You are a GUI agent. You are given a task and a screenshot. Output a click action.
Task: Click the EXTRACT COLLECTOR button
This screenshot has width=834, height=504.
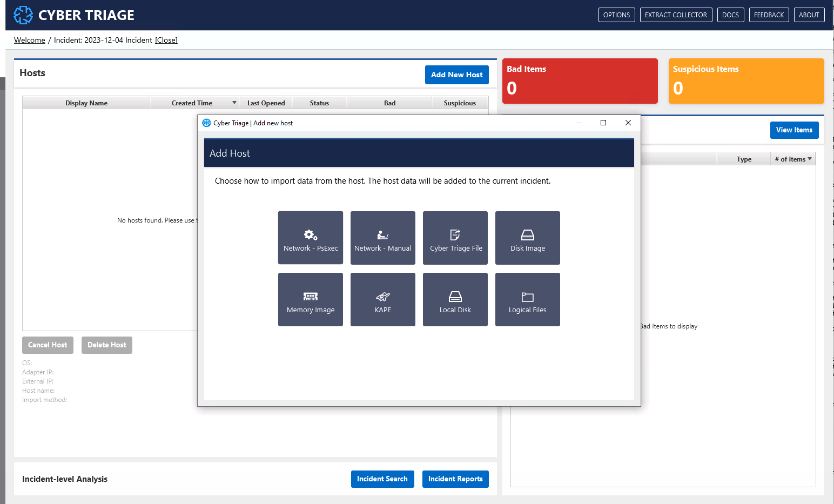coord(676,15)
